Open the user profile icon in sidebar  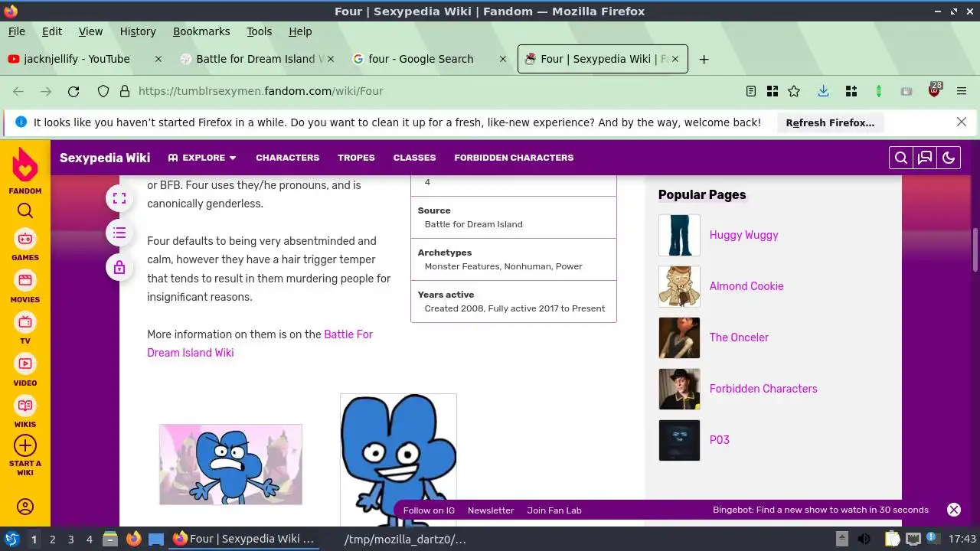tap(25, 507)
